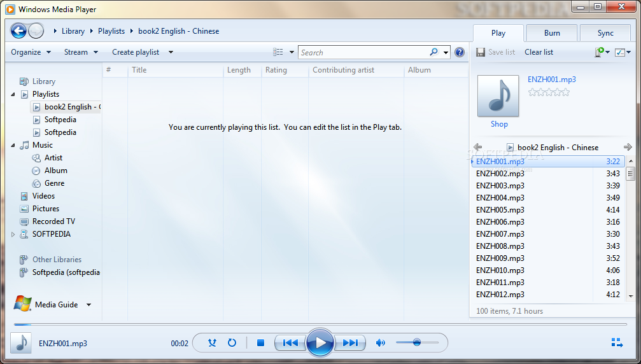Open the View options dropdown arrow
The height and width of the screenshot is (364, 641).
pyautogui.click(x=292, y=52)
